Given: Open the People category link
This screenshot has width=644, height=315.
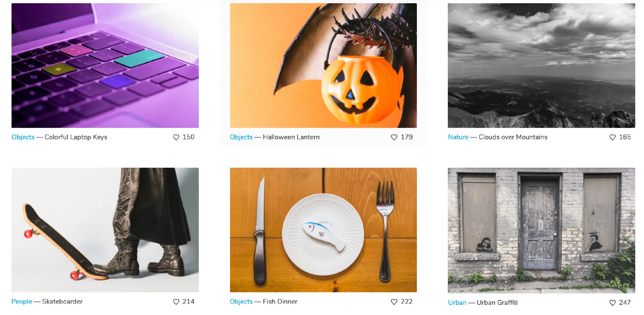Looking at the screenshot, I should coord(22,302).
